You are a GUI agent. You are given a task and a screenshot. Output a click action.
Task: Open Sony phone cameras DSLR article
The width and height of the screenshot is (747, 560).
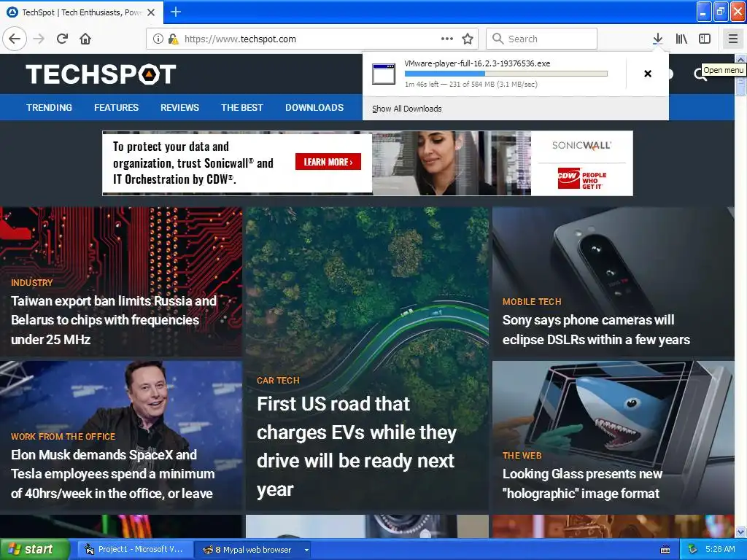(x=596, y=330)
